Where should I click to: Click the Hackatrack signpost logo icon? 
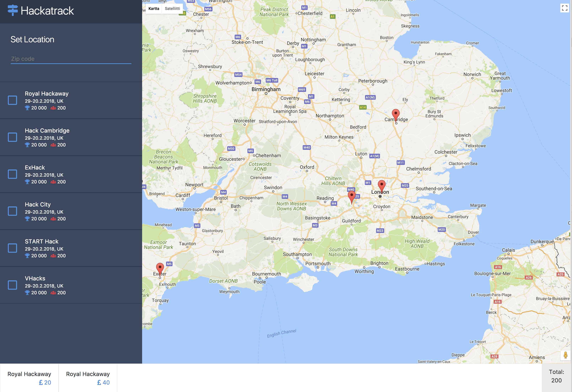click(13, 10)
